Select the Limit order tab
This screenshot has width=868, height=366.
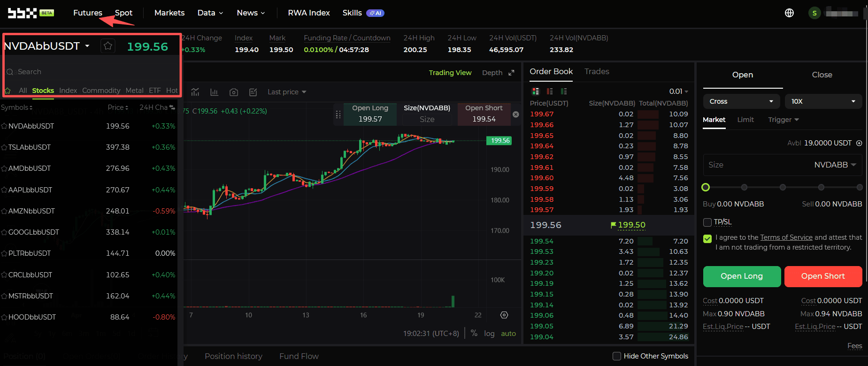click(745, 120)
